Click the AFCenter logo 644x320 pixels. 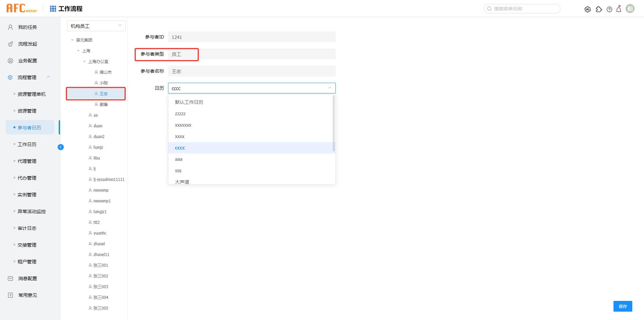[22, 8]
